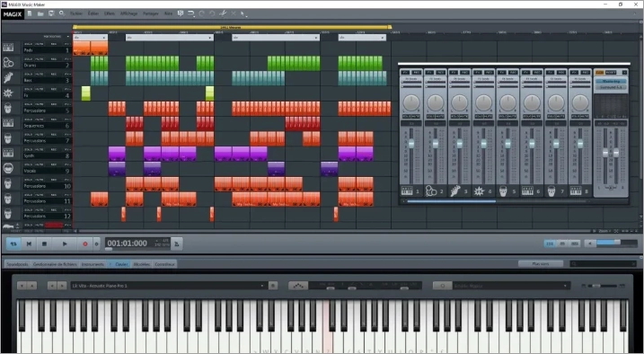Viewport: 644px width, 354px height.
Task: Click the Fx track burst icon
Action: [x=8, y=93]
